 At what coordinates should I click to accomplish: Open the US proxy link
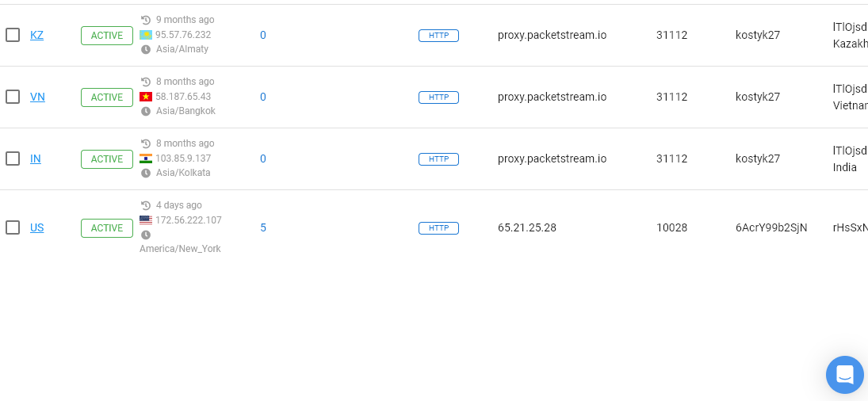click(x=37, y=227)
